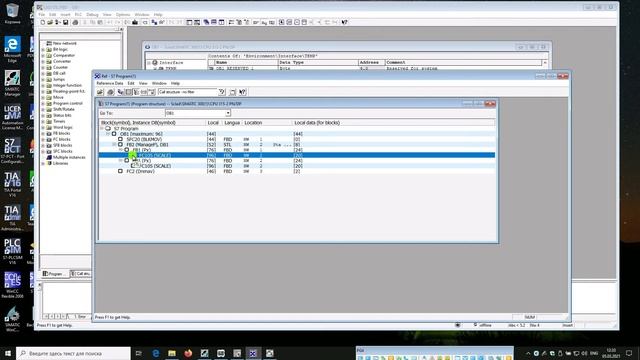This screenshot has width=640, height=360.
Task: Click New icon in LAD editor toolbar
Action: pos(43,22)
